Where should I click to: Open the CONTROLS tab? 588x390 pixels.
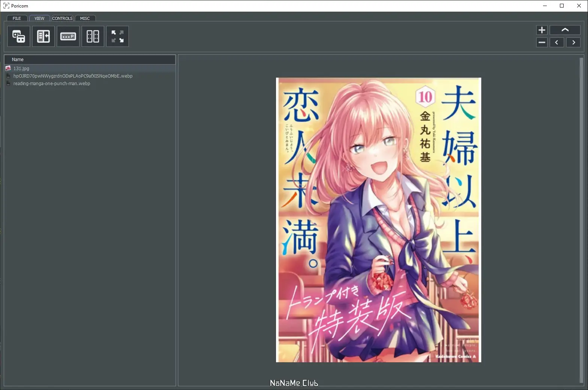point(62,18)
